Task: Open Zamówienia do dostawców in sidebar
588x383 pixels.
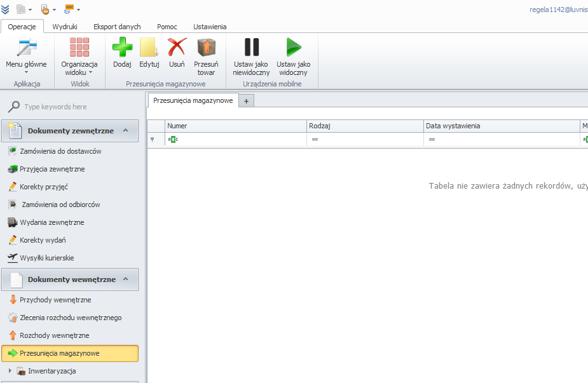Action: 60,151
